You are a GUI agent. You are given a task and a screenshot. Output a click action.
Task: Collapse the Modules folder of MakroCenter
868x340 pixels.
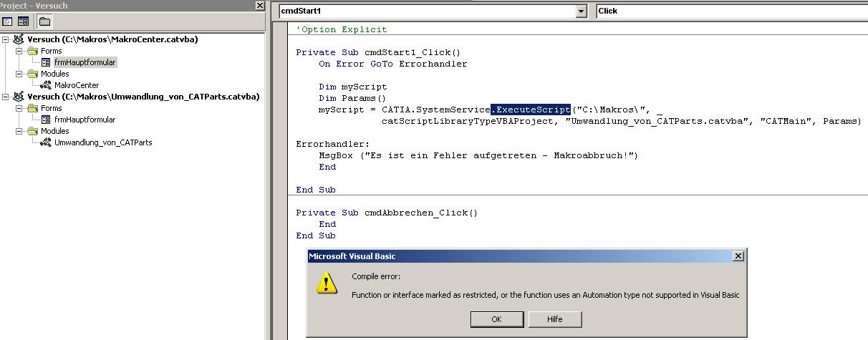(x=19, y=74)
